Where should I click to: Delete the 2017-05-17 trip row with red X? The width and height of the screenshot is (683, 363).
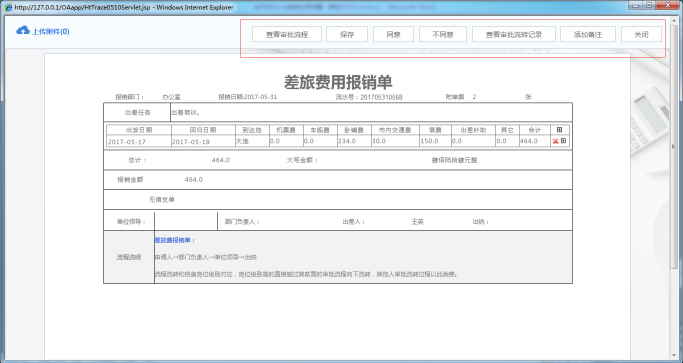(555, 141)
